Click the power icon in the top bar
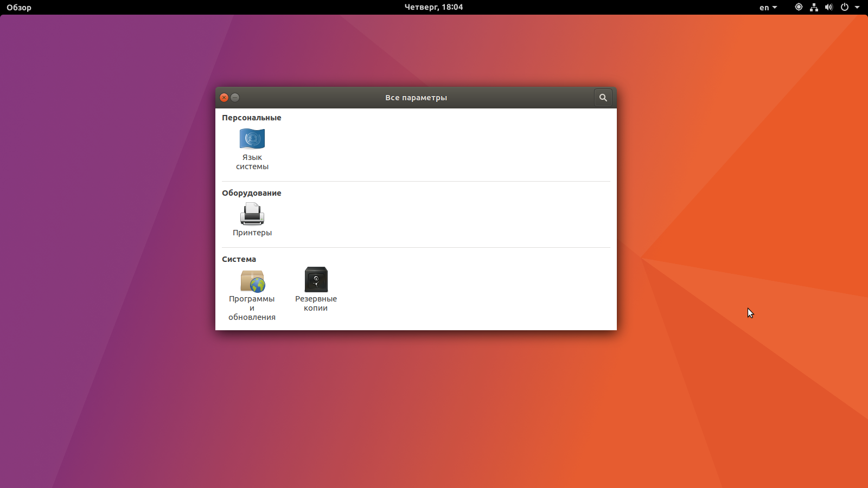Viewport: 868px width, 488px height. pos(844,7)
